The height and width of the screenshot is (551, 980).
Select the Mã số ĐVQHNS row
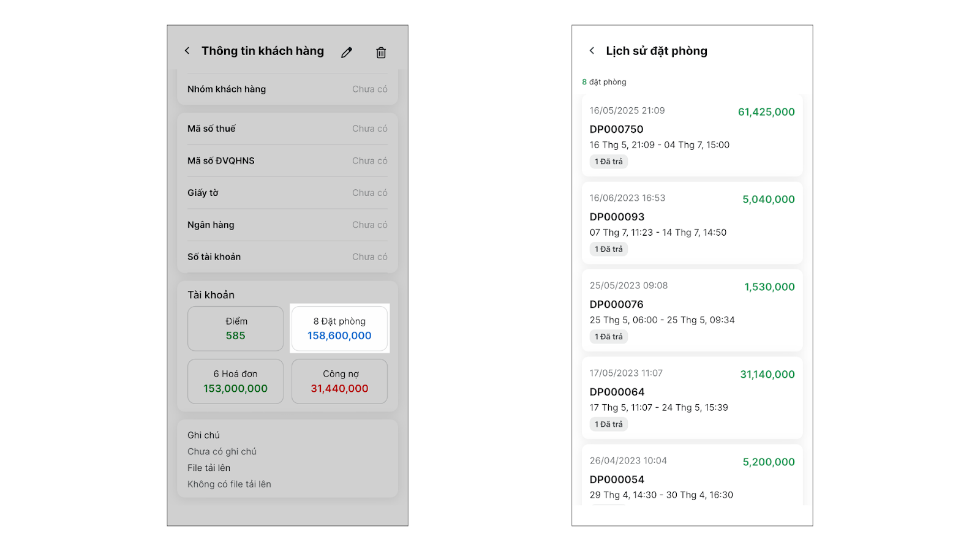[287, 161]
